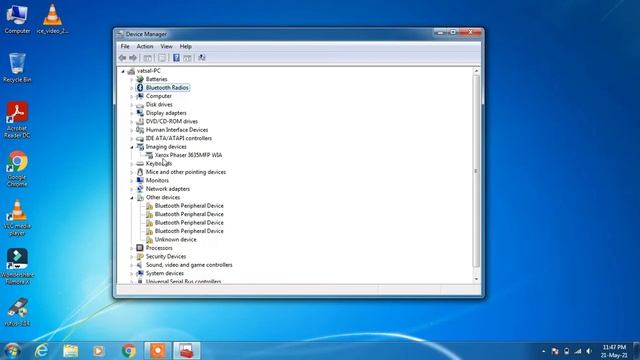This screenshot has height=360, width=640.
Task: Select the Imaging devices category icon
Action: 140,147
